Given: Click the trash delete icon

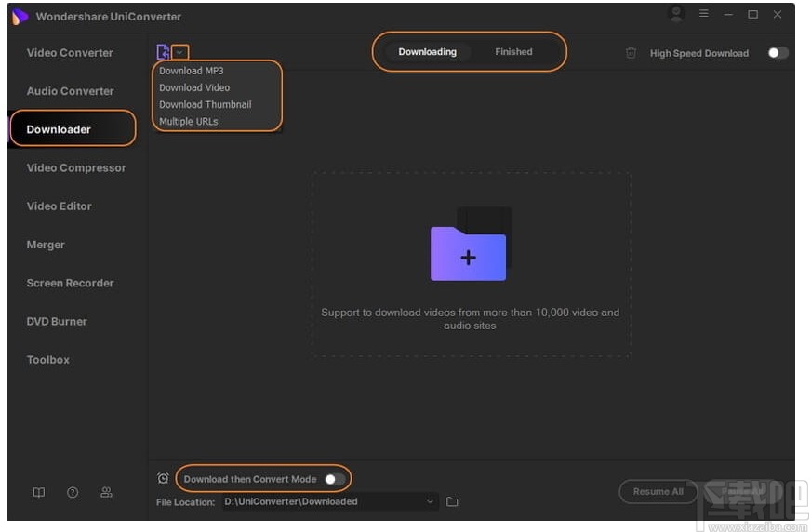Looking at the screenshot, I should point(631,53).
